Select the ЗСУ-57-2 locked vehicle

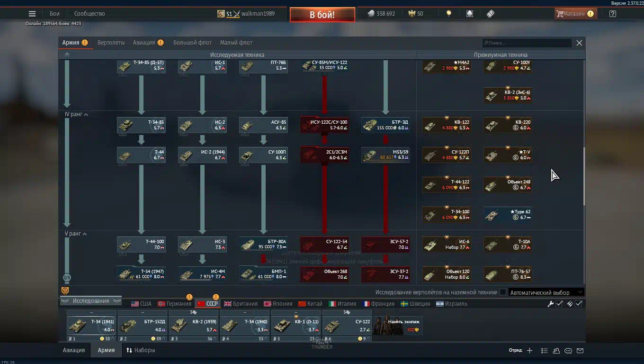pos(385,245)
